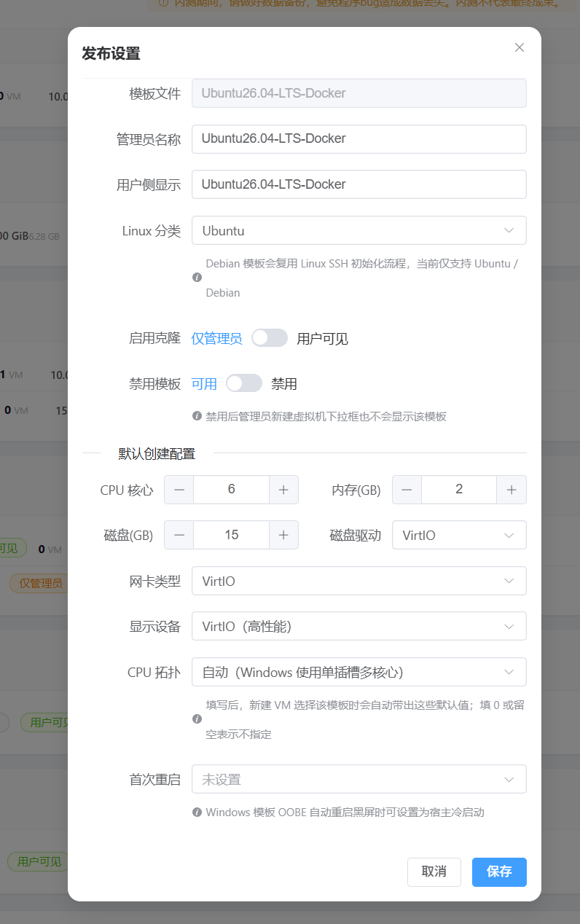Click the 管理员名称 input field
The height and width of the screenshot is (924, 580).
(359, 138)
